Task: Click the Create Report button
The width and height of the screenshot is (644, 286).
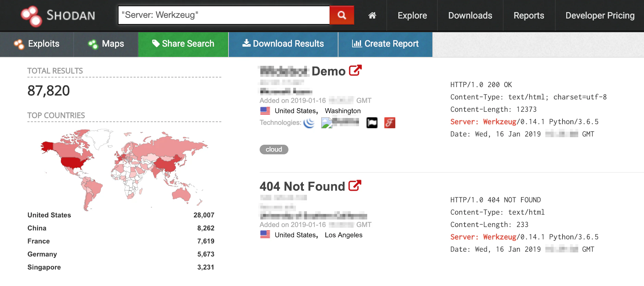Action: (385, 44)
